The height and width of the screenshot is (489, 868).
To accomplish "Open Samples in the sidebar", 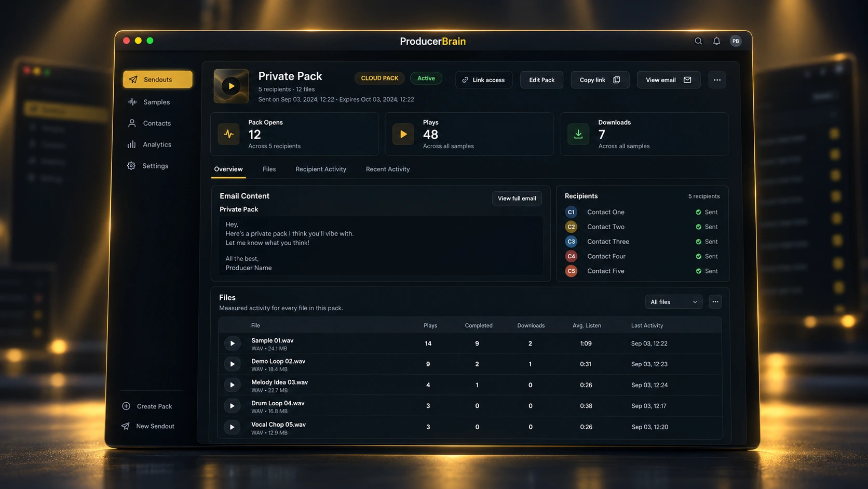I will point(157,102).
